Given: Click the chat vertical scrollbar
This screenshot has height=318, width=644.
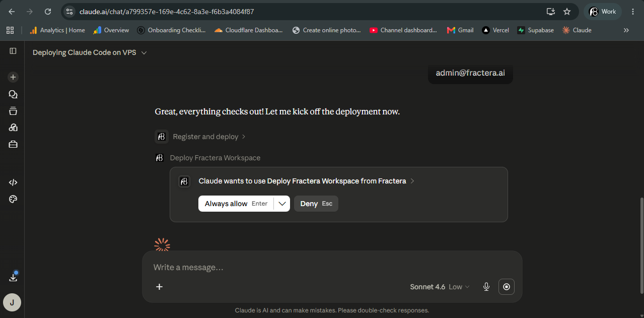Looking at the screenshot, I should (641, 245).
